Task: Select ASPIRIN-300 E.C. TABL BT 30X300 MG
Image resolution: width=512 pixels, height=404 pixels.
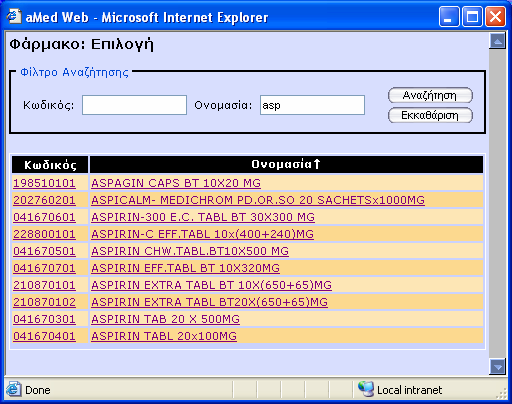Action: click(x=203, y=217)
